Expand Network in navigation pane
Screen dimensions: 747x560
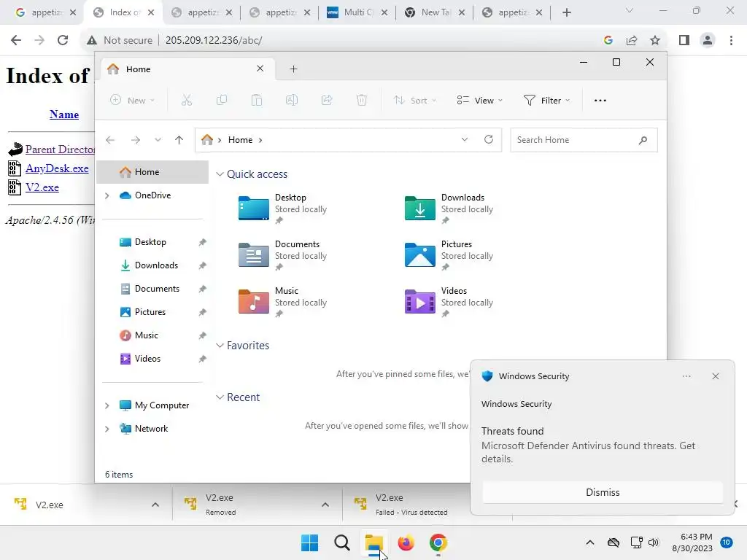tap(107, 429)
